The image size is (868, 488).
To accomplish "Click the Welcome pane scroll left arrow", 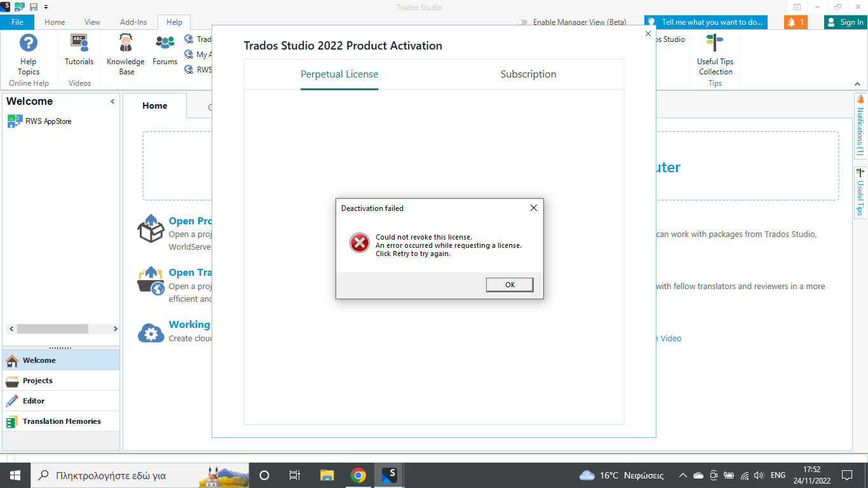I will click(x=11, y=329).
